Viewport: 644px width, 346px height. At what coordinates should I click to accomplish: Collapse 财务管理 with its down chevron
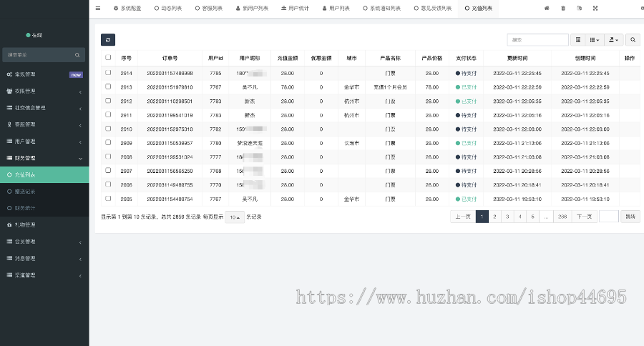tap(80, 159)
